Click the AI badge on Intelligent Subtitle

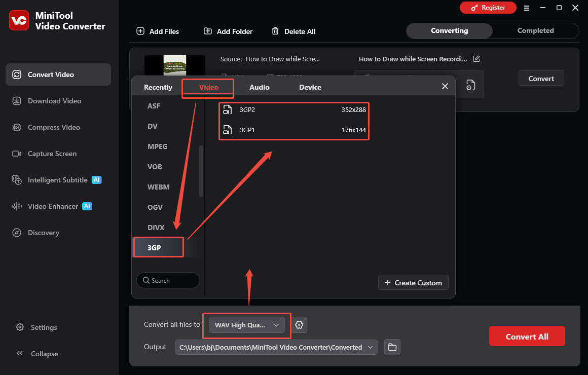[97, 180]
